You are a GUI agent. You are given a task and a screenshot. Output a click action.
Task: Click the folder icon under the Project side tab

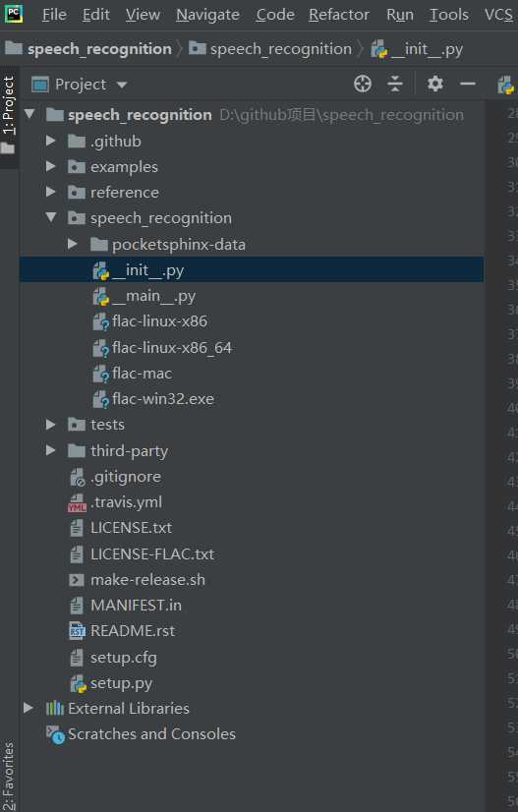tap(8, 148)
